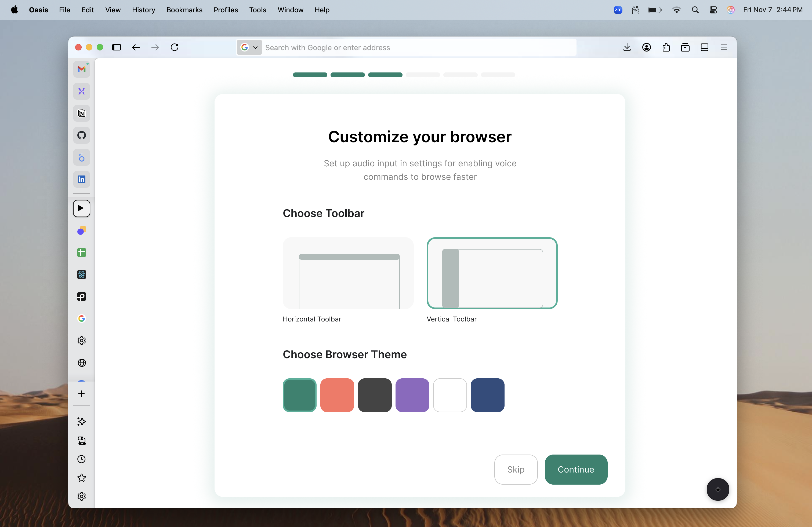Click the Skip button
The width and height of the screenshot is (812, 527).
coord(516,469)
